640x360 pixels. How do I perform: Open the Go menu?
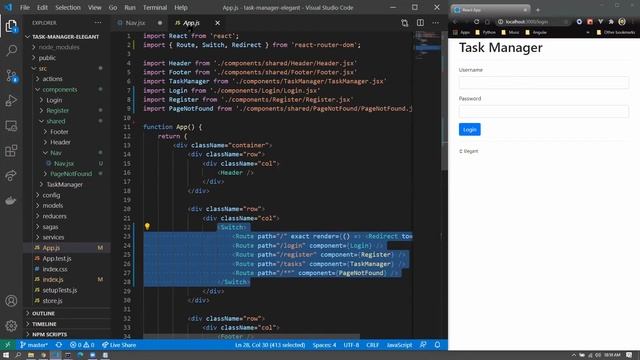click(113, 7)
